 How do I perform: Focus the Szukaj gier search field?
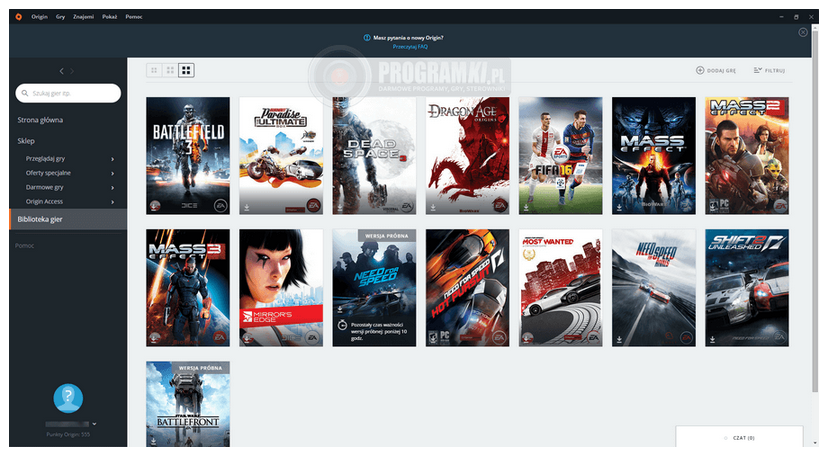pos(68,93)
